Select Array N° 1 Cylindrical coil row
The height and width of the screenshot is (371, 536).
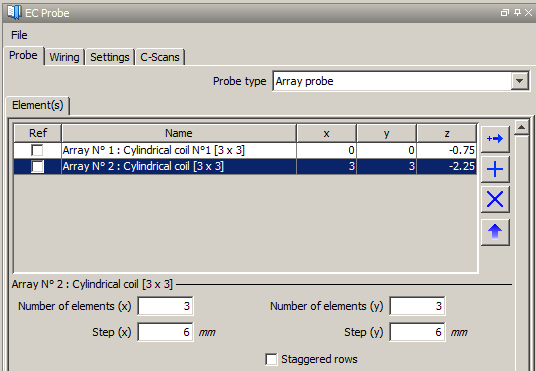(245, 150)
